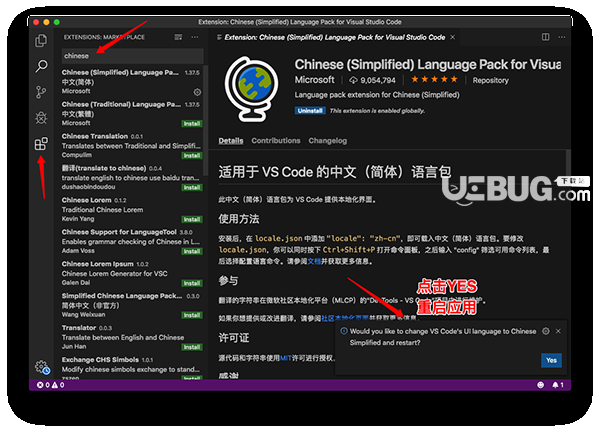Screen dimensions: 600x432
Task: Click Yes to restart VS Code
Action: [551, 360]
